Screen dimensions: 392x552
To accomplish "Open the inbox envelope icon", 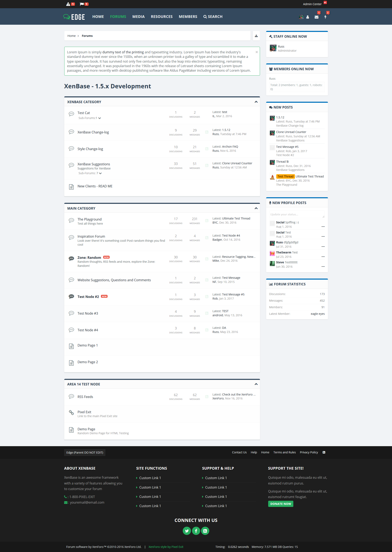I will [x=316, y=17].
